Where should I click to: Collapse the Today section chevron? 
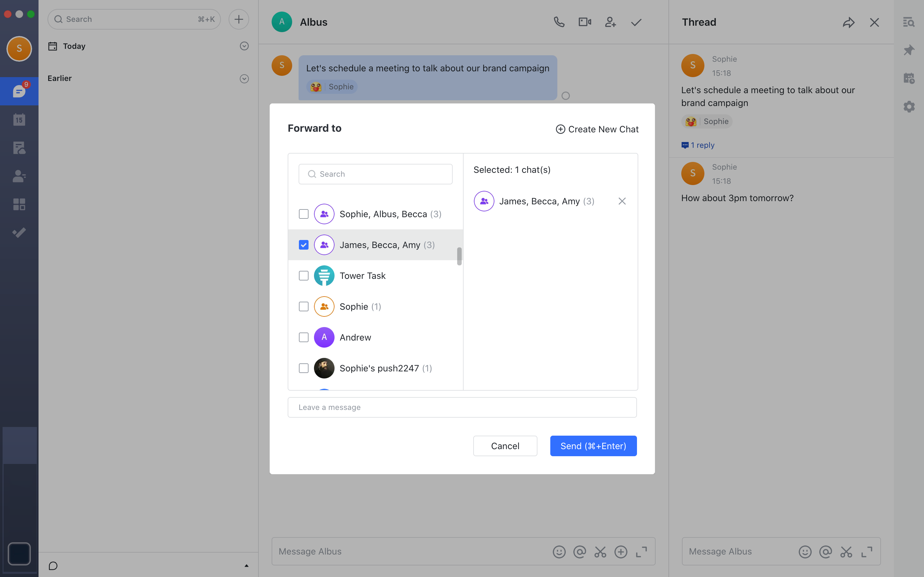[244, 46]
